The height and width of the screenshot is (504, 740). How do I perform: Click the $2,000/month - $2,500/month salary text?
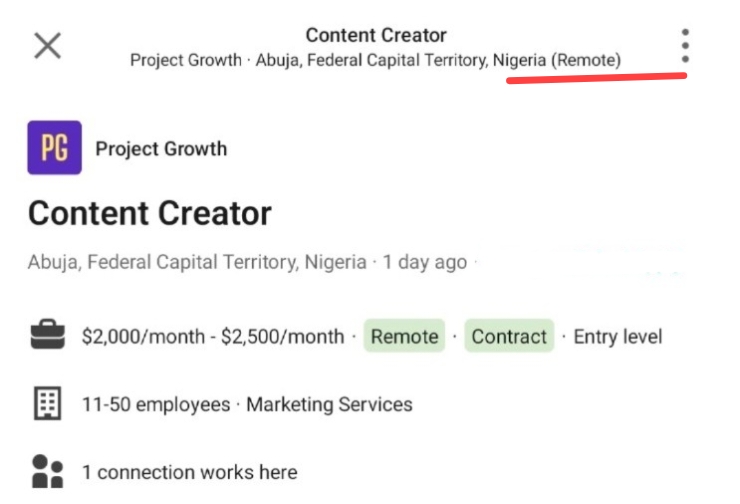213,336
